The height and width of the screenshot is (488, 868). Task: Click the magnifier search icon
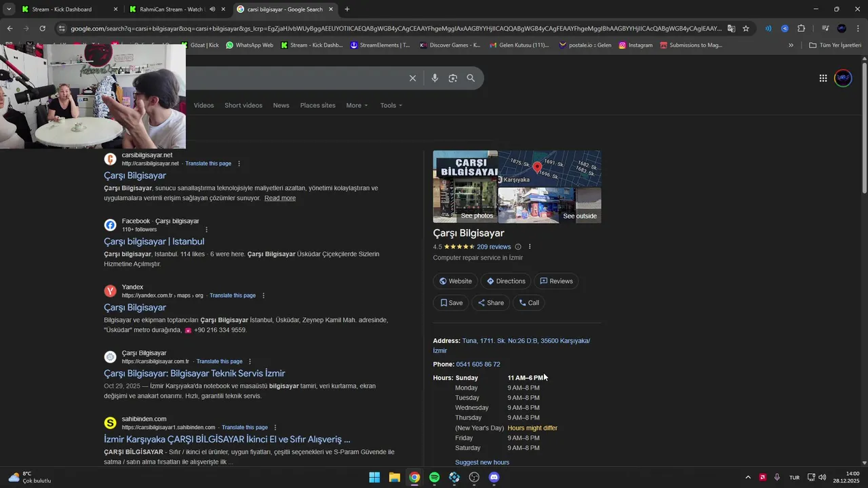(471, 78)
